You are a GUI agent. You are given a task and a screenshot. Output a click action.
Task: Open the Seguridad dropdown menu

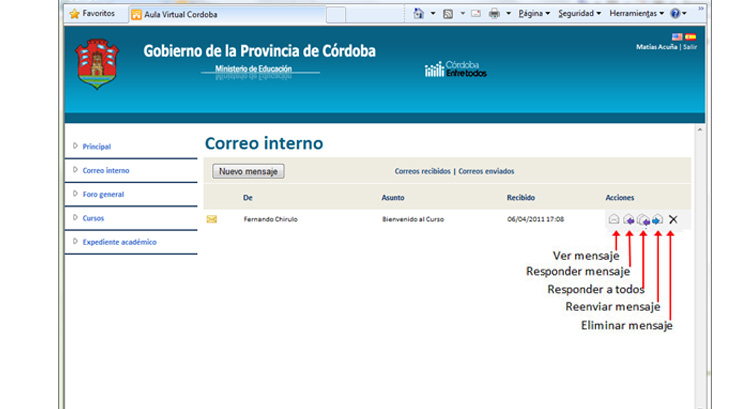pyautogui.click(x=579, y=14)
